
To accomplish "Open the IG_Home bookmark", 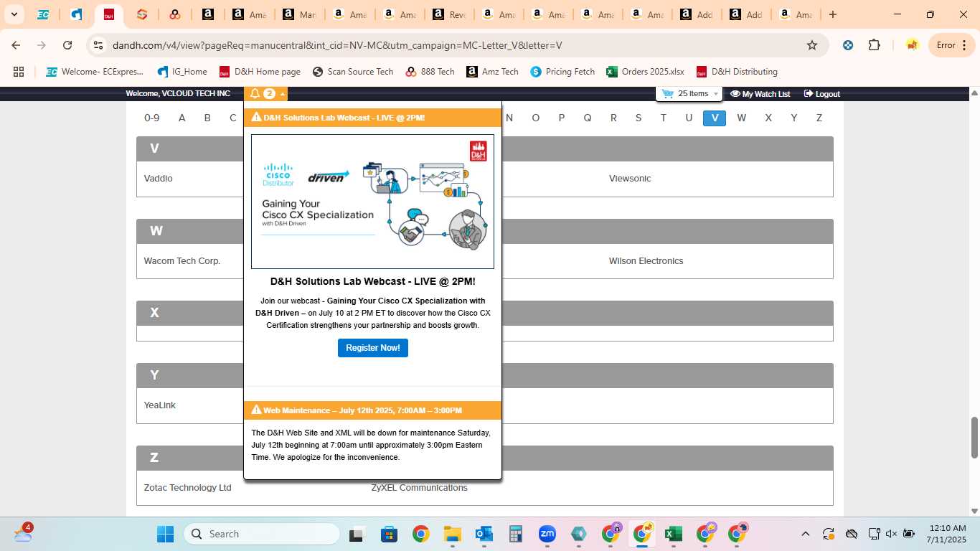I will click(x=182, y=72).
